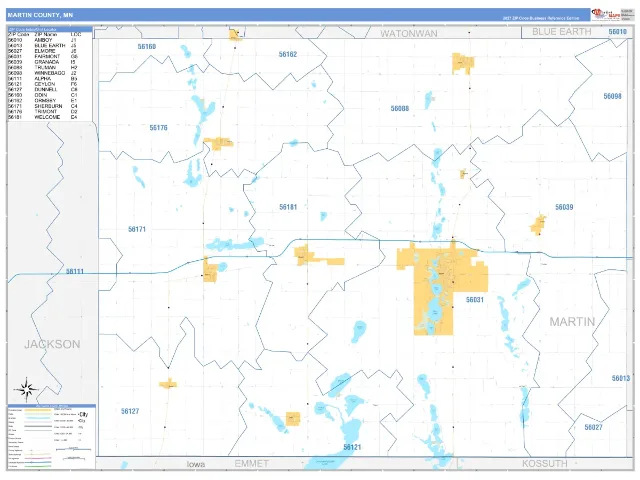640x480 pixels.
Task: Click the 56098 ZIP label on the map
Action: [612, 96]
